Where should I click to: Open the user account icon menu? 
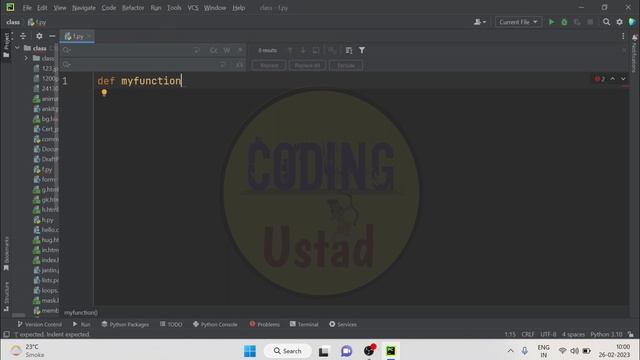point(480,22)
